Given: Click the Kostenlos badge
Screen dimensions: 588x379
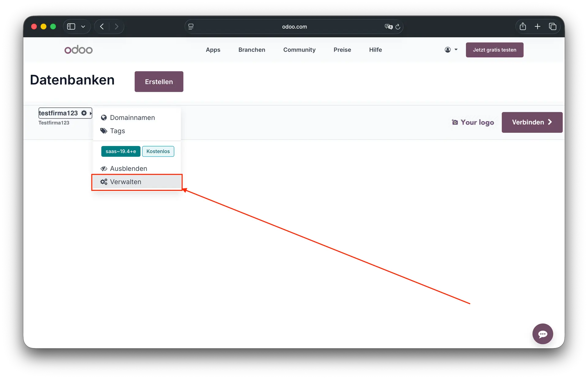Looking at the screenshot, I should [158, 151].
